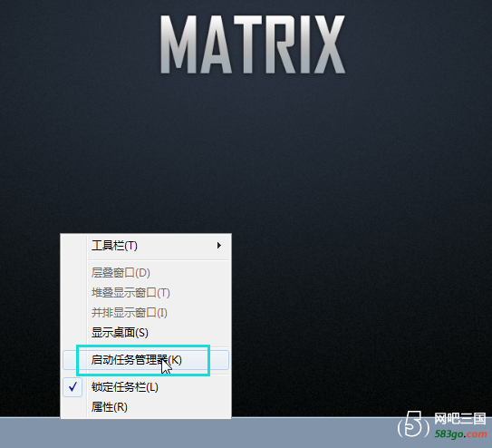Launch 启动任务管理器(K) from the menu
The image size is (492, 448).
pos(146,360)
